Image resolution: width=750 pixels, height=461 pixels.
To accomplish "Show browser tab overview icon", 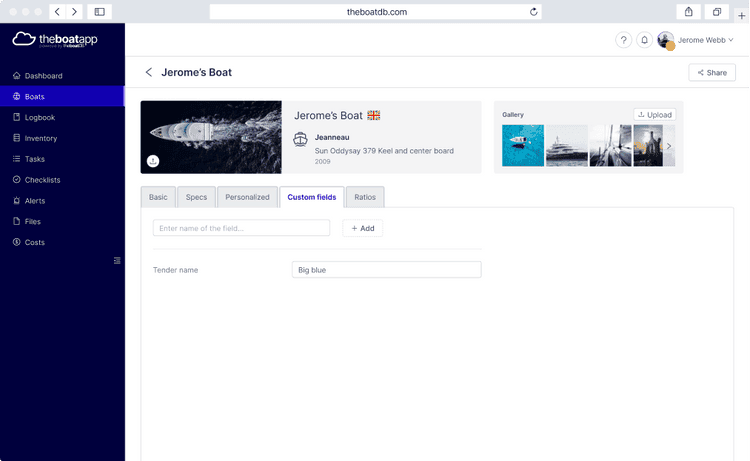I will pyautogui.click(x=717, y=12).
